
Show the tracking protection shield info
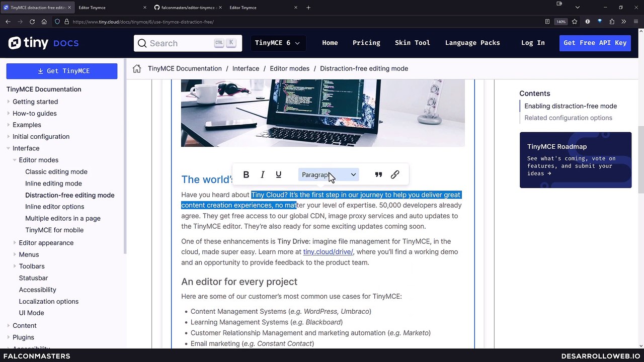(57, 22)
